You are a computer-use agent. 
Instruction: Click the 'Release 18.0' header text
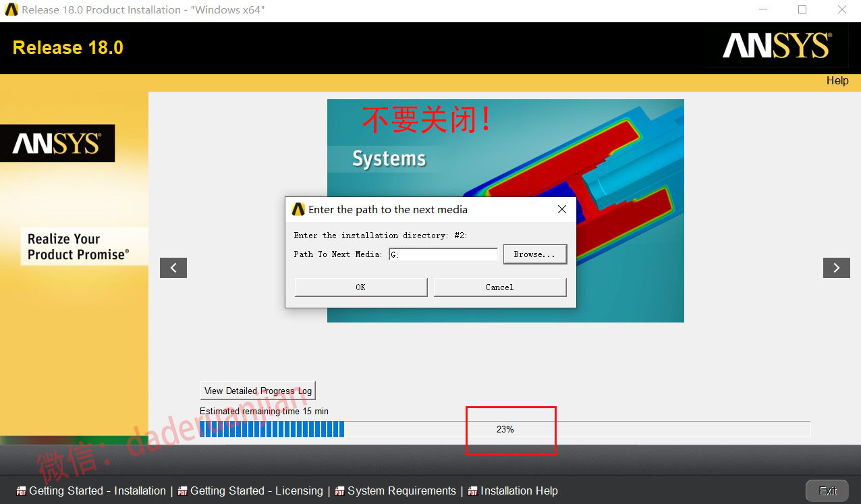pos(68,48)
